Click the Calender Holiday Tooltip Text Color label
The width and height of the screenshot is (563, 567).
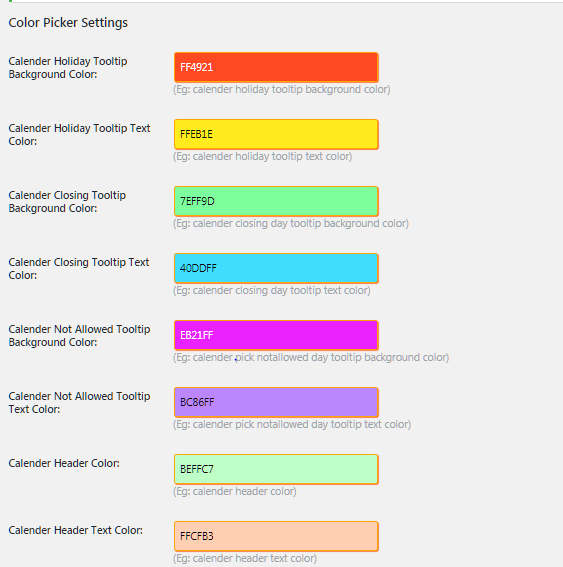tap(79, 135)
